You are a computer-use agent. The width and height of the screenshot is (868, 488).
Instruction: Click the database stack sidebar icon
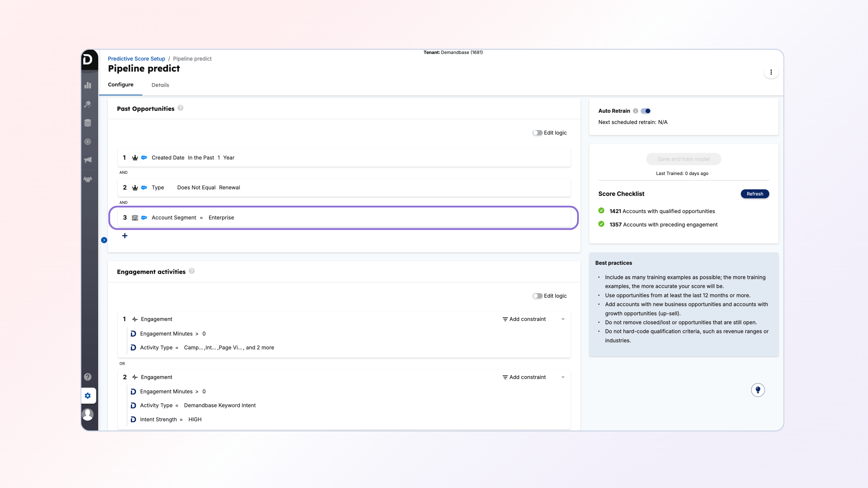(88, 123)
